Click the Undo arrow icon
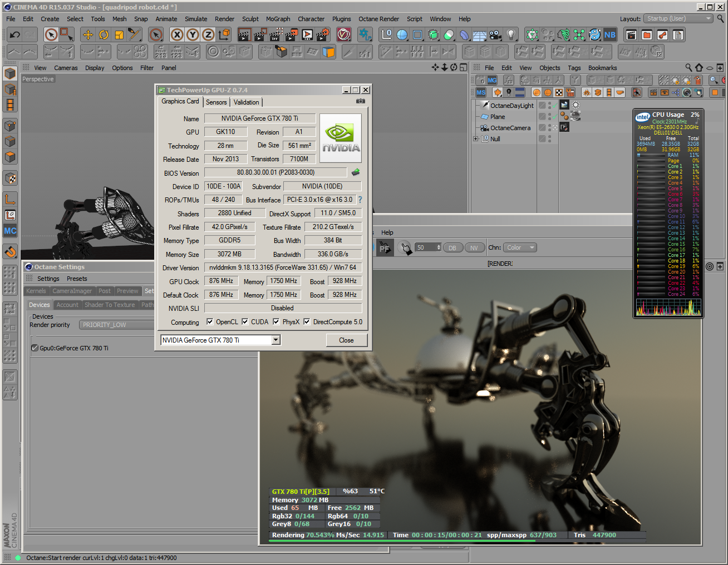Image resolution: width=728 pixels, height=565 pixels. [x=15, y=35]
